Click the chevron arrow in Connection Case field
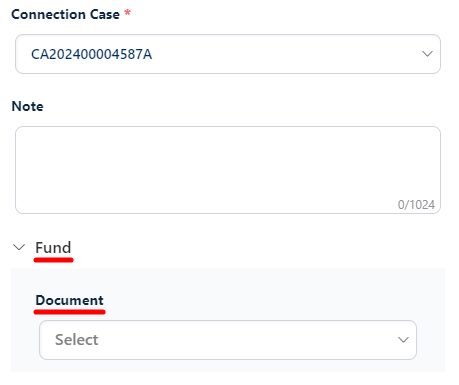Screen dimensions: 459x385 tap(427, 54)
